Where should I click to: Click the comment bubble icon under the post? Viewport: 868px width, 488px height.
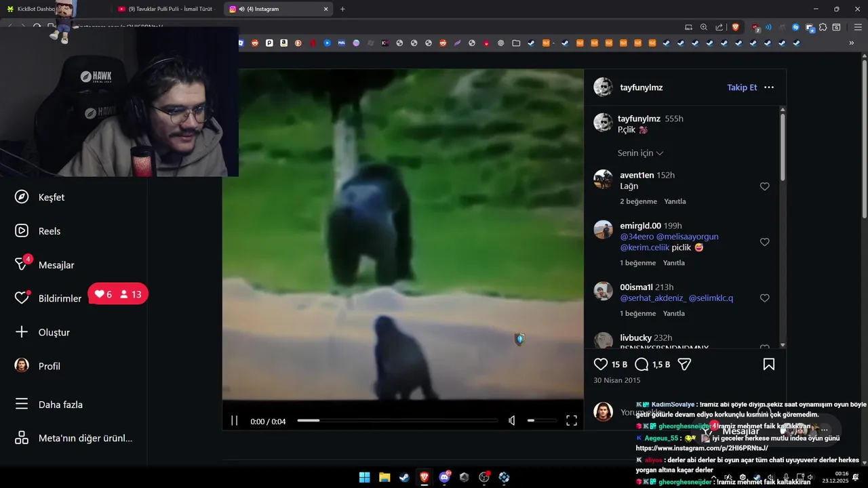coord(641,364)
